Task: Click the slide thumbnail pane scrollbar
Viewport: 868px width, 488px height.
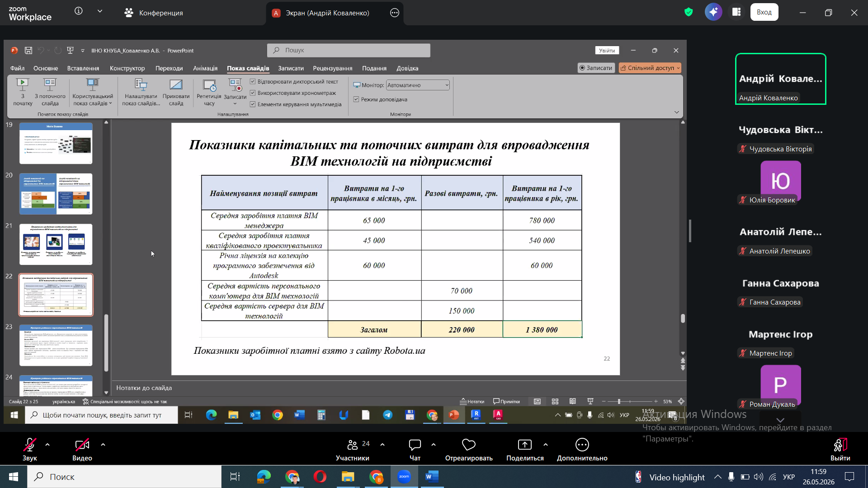Action: pyautogui.click(x=106, y=343)
